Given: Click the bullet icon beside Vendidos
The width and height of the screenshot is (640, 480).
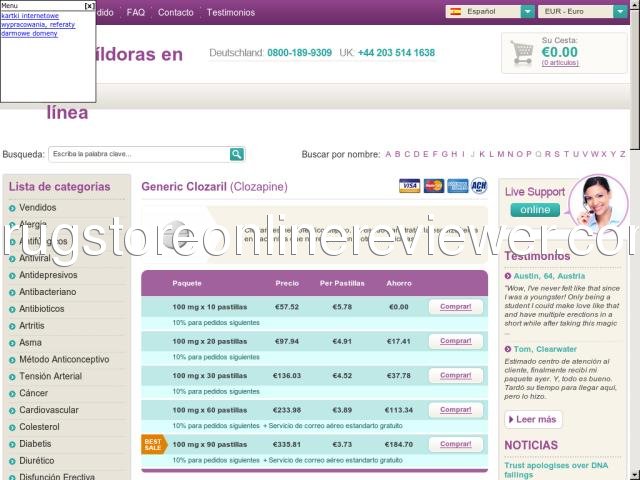Looking at the screenshot, I should (x=12, y=209).
